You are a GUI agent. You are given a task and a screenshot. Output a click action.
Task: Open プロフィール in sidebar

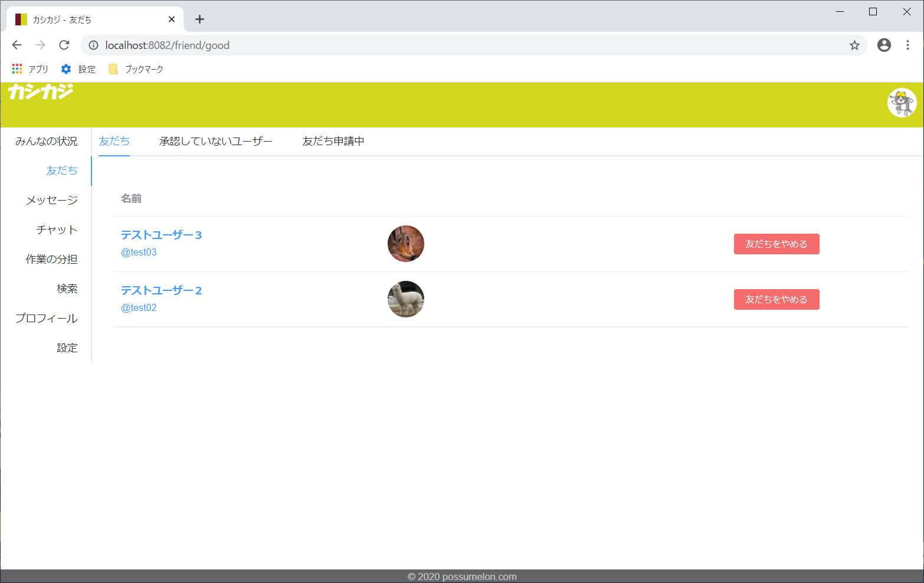46,318
